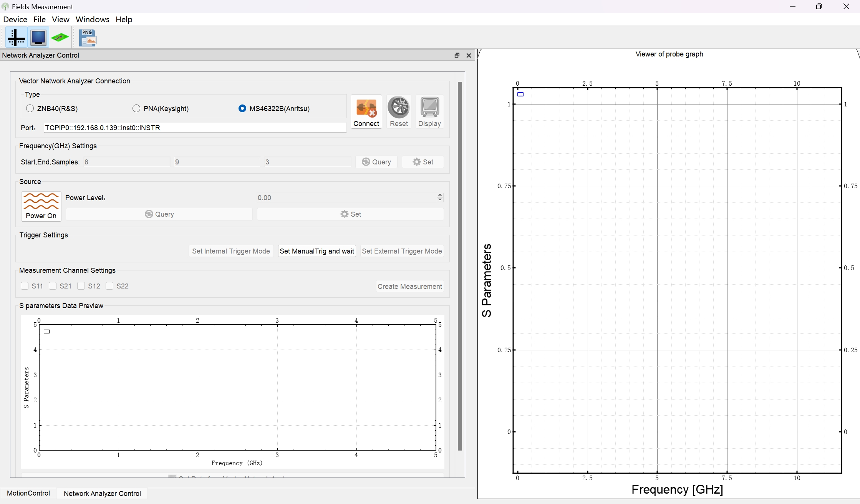Screen dimensions: 860x504
Task: Increase power level with up arrow
Action: click(x=440, y=195)
